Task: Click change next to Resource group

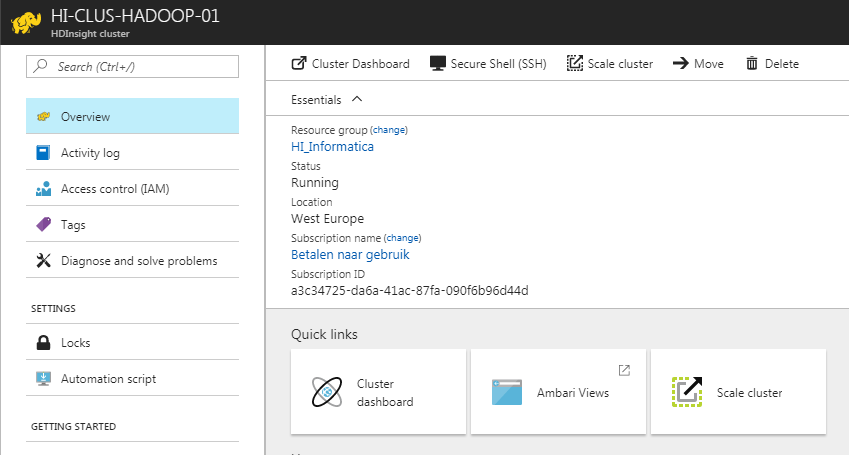Action: (x=389, y=130)
